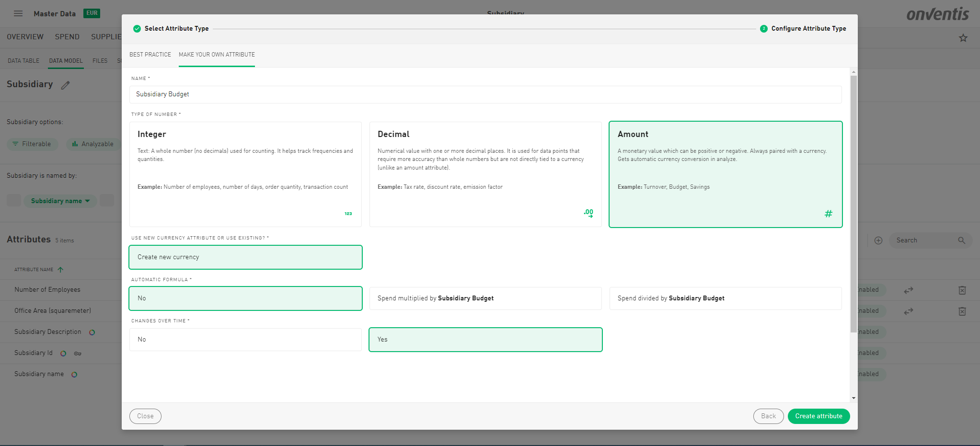Open the Data Table tab
Screen dimensions: 980x446
pos(23,61)
